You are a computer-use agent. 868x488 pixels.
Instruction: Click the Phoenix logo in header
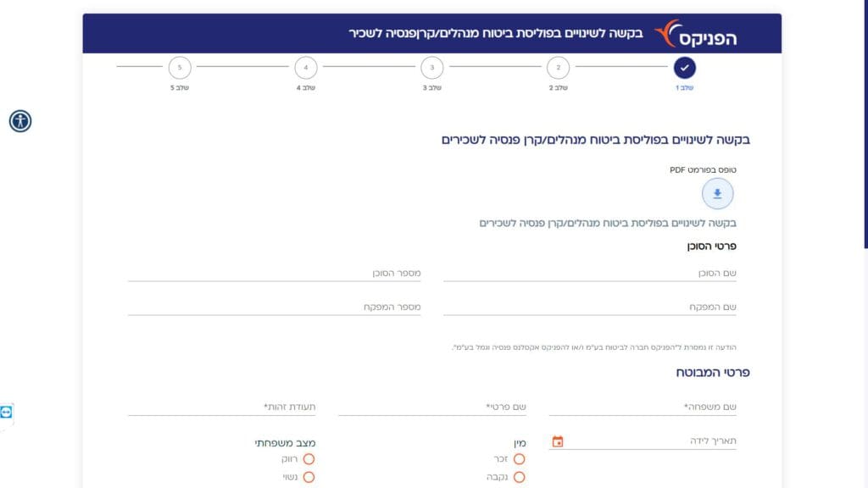696,34
